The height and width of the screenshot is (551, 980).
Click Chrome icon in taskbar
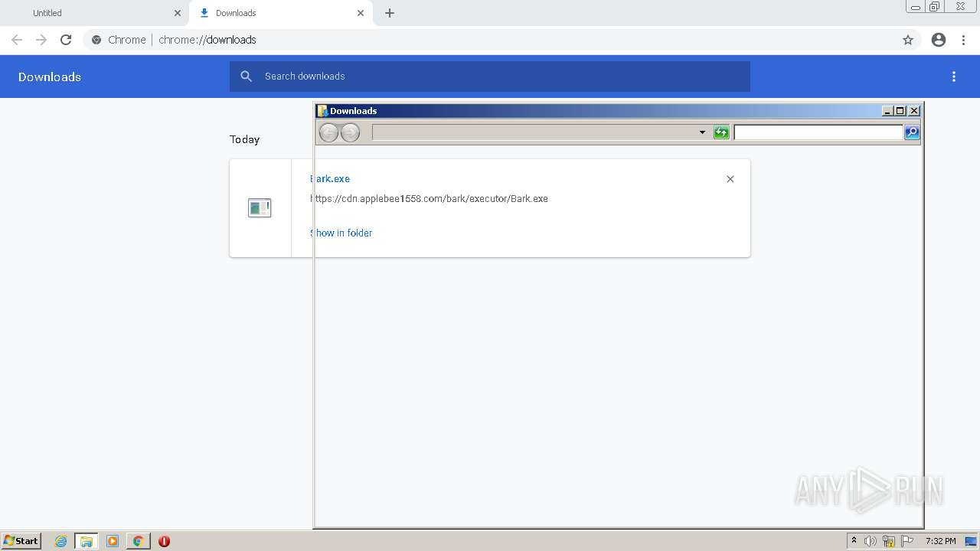click(x=139, y=541)
